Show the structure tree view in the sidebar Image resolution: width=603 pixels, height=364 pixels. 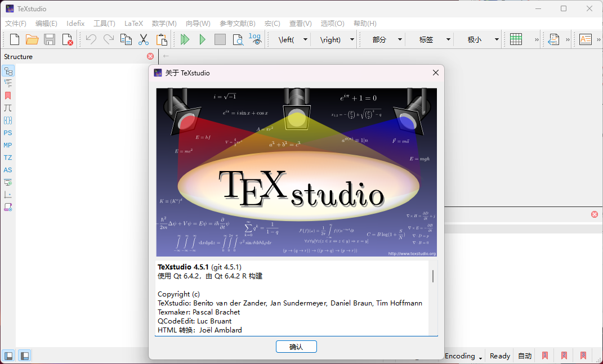pos(8,71)
